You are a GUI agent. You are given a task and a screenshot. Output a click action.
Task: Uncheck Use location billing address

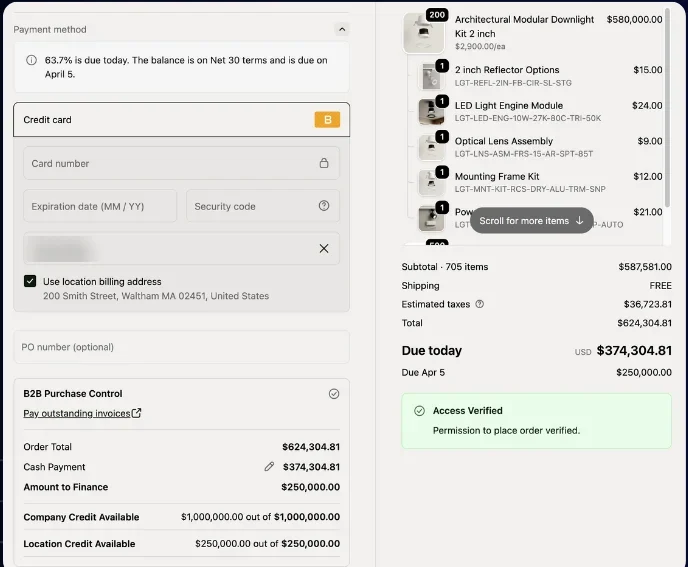click(30, 281)
